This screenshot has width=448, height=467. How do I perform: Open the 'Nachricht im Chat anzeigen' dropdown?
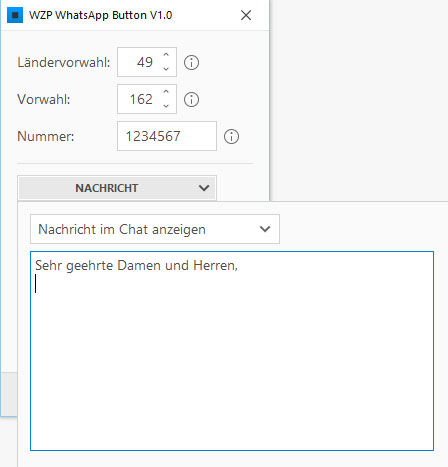click(155, 229)
